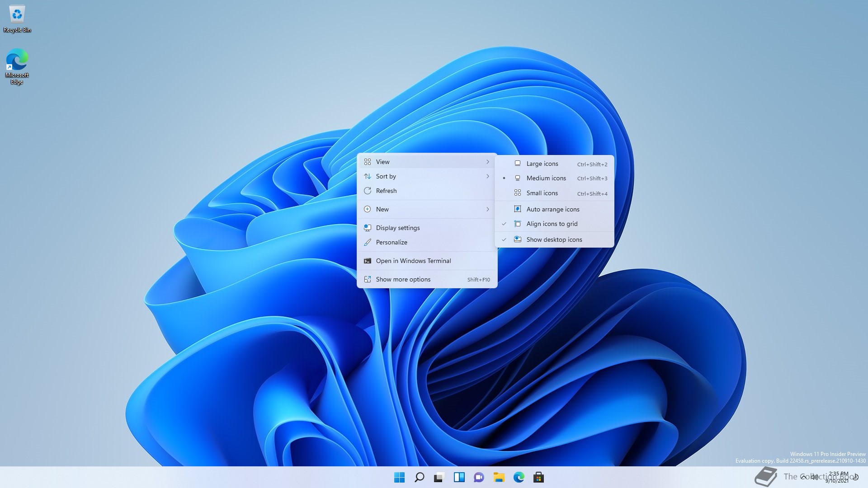The image size is (868, 488).
Task: Open Display settings from the context menu
Action: (397, 228)
